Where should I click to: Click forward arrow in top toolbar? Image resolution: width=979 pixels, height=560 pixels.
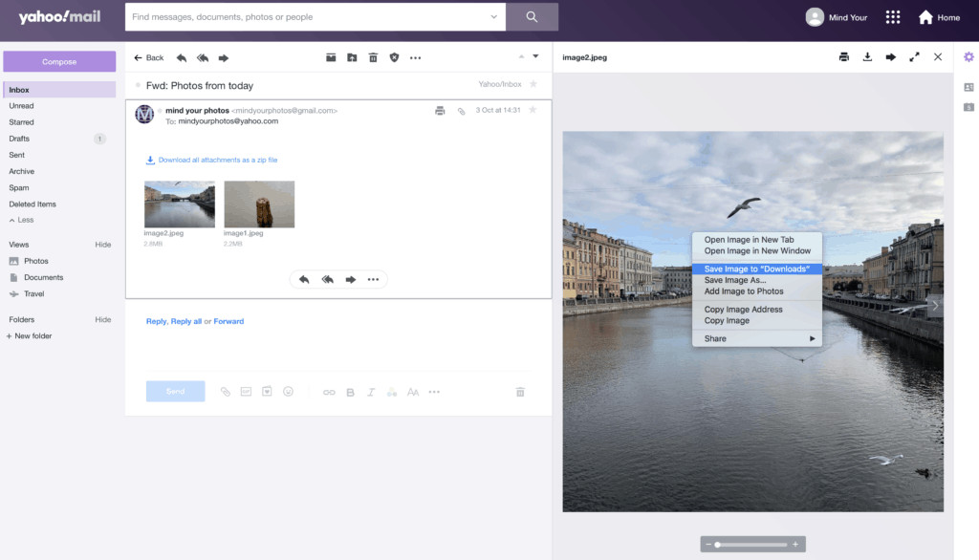224,58
